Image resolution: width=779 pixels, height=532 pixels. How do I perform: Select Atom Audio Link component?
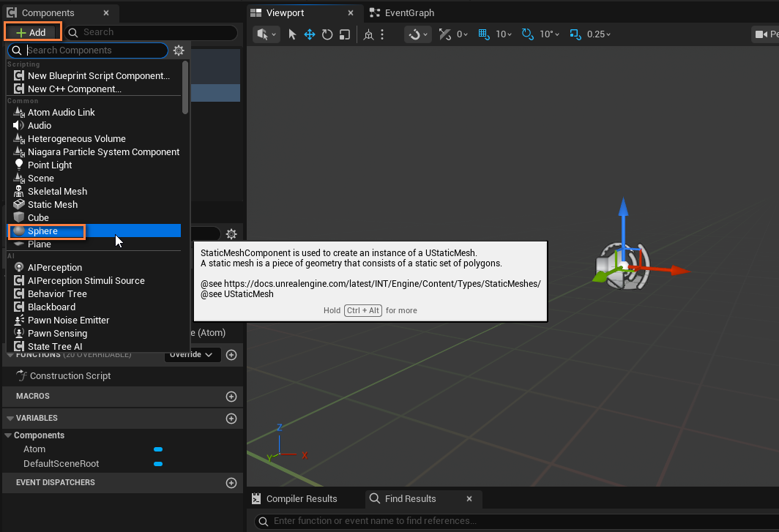(94, 112)
